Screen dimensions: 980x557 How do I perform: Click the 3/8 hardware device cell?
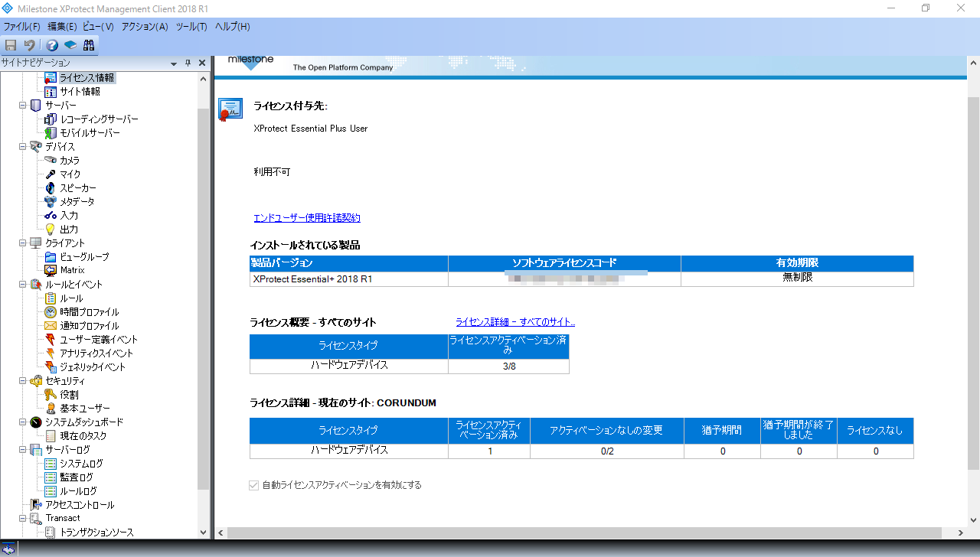tap(508, 366)
